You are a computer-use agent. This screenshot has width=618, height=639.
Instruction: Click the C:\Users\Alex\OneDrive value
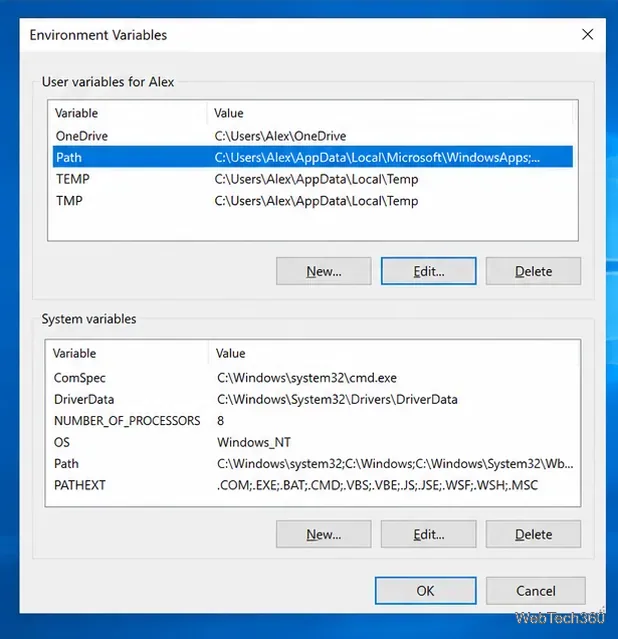point(280,136)
